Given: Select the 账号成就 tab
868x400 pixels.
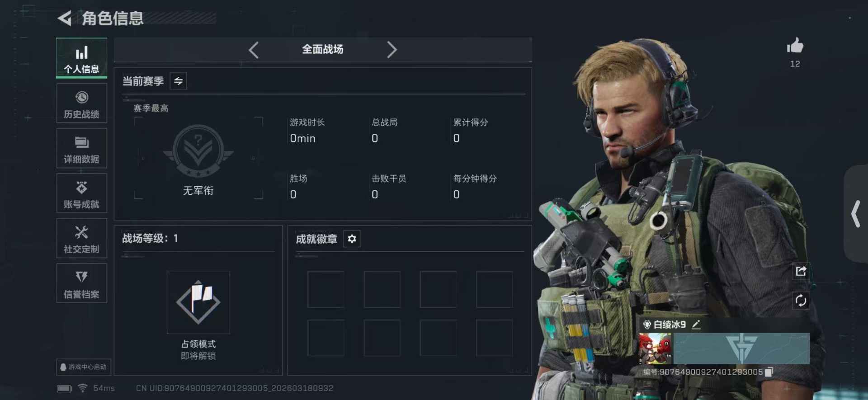Looking at the screenshot, I should [82, 193].
